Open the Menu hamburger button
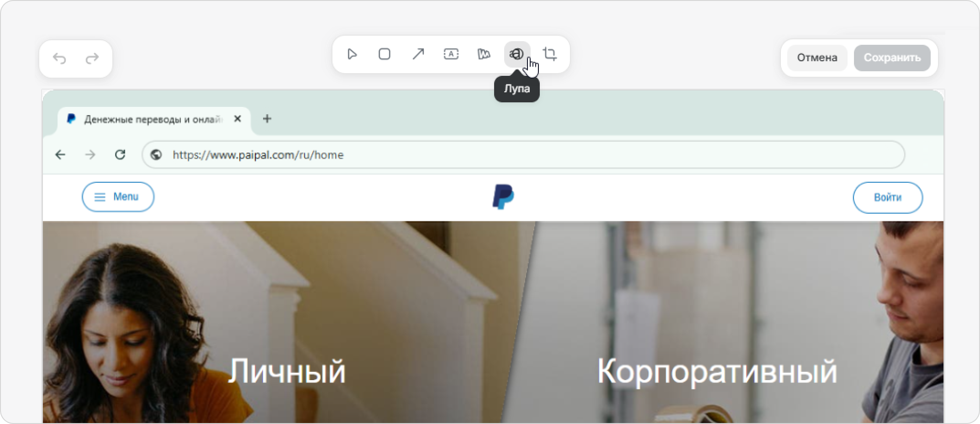The width and height of the screenshot is (980, 424). point(118,197)
